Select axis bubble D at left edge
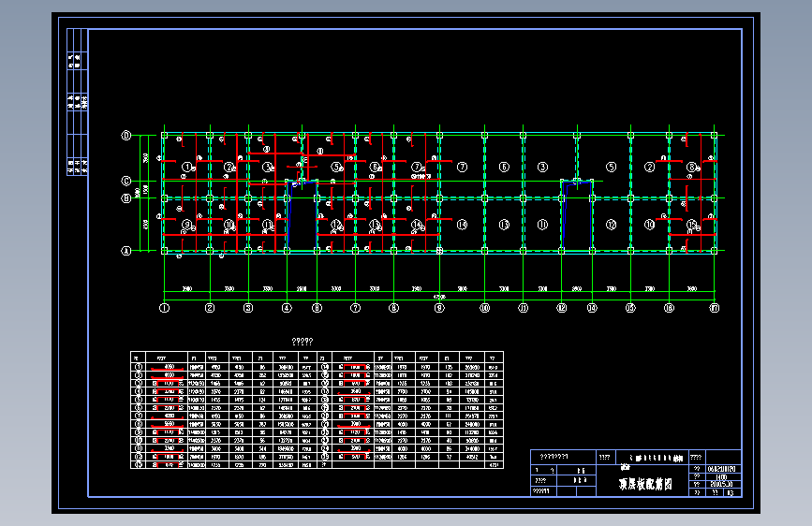This screenshot has height=526, width=812. [x=125, y=136]
